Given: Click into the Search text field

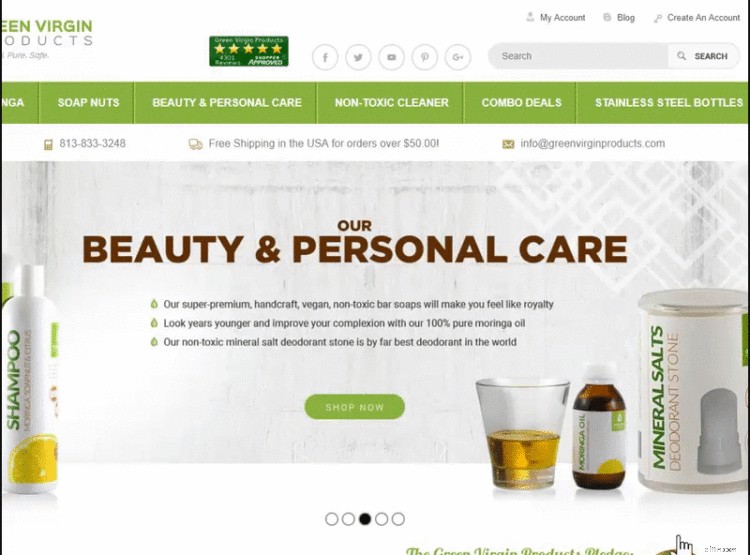Looking at the screenshot, I should [578, 56].
